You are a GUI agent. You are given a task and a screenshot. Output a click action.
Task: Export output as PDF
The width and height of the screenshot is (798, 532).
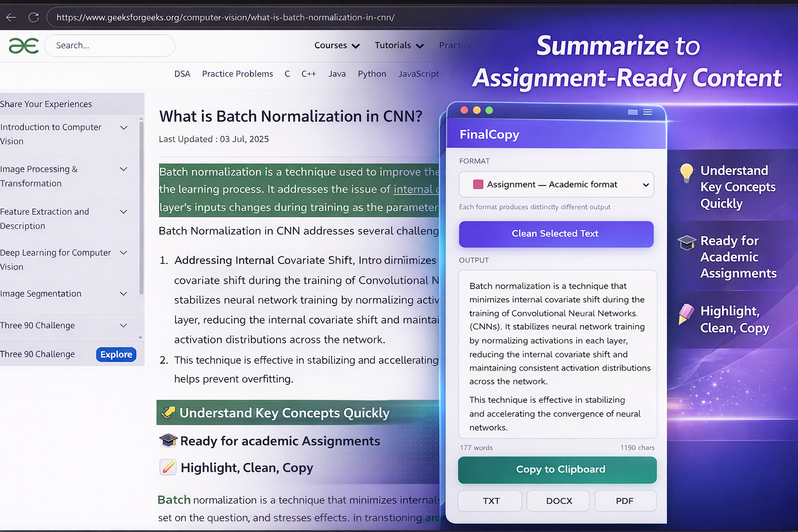point(625,501)
